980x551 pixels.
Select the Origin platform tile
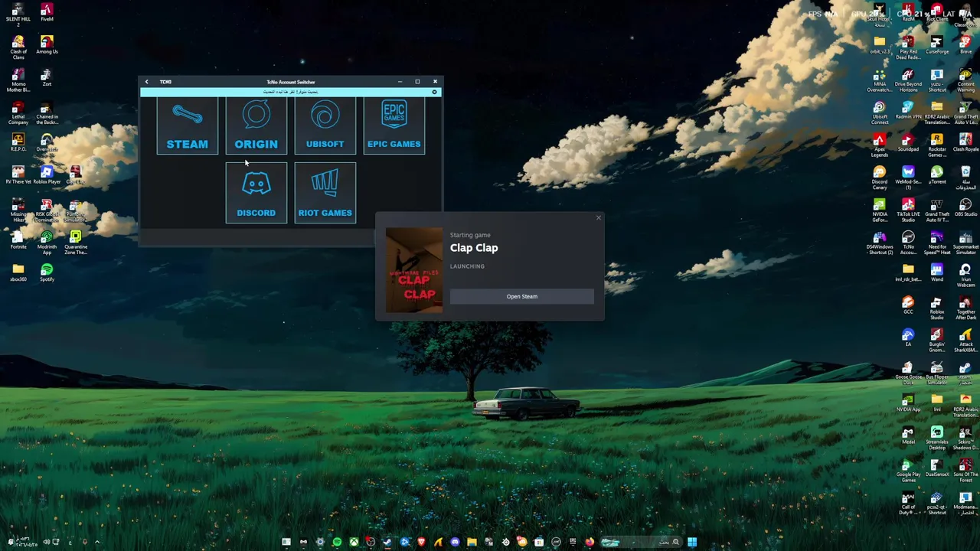tap(256, 126)
